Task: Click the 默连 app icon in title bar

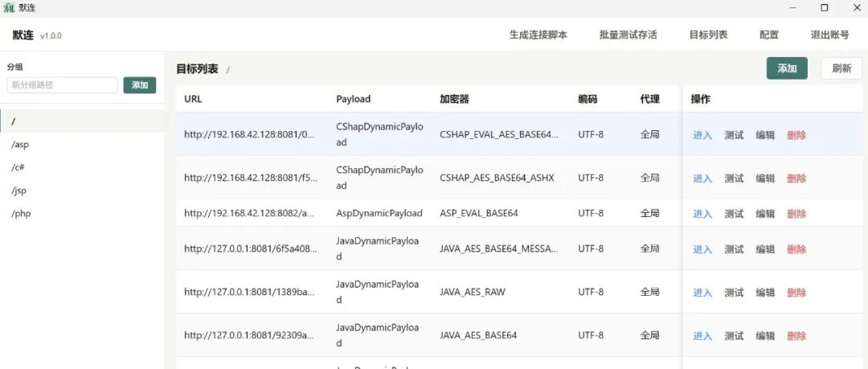Action: point(9,8)
